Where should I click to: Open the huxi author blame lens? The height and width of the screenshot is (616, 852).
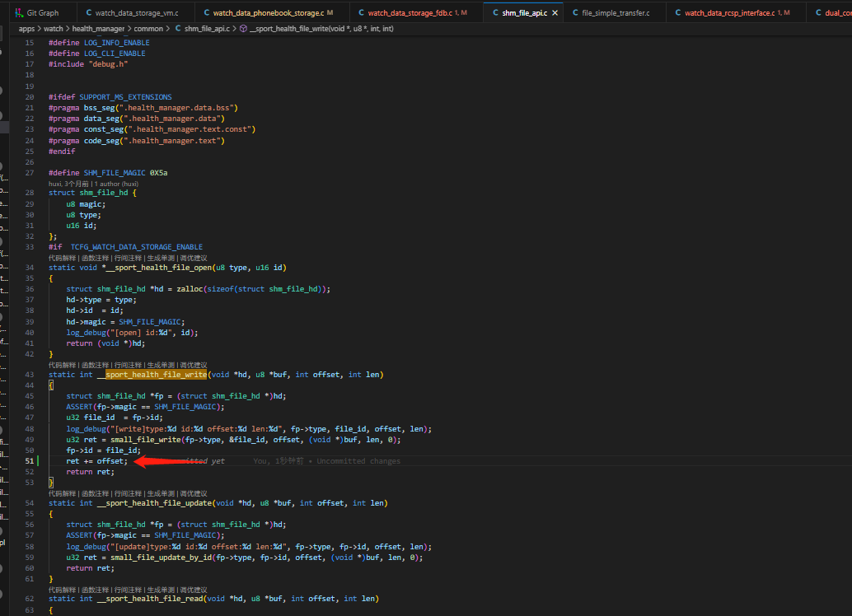[93, 184]
